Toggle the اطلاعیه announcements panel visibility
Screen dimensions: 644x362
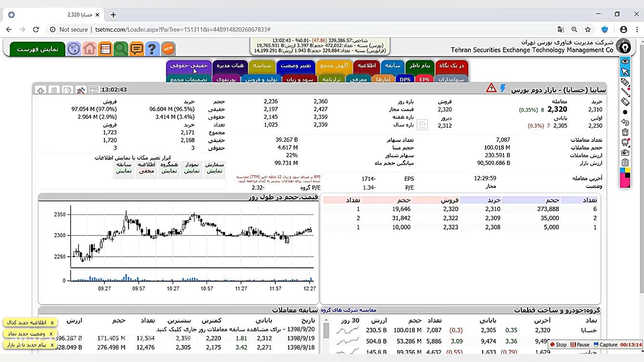click(x=146, y=168)
